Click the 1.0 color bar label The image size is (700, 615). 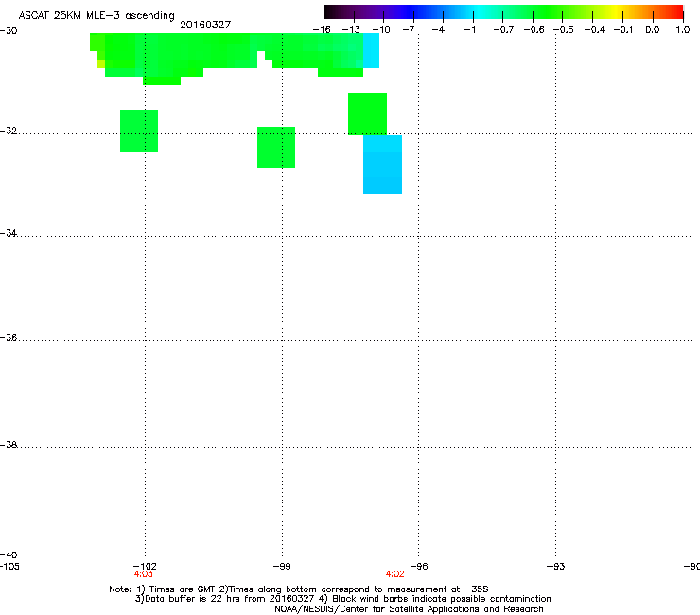coord(683,30)
